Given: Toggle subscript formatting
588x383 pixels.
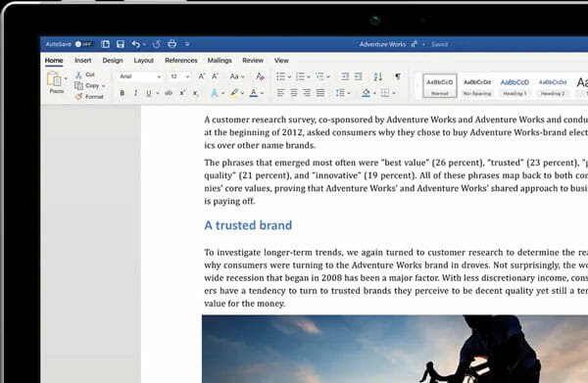Looking at the screenshot, I should 195,93.
